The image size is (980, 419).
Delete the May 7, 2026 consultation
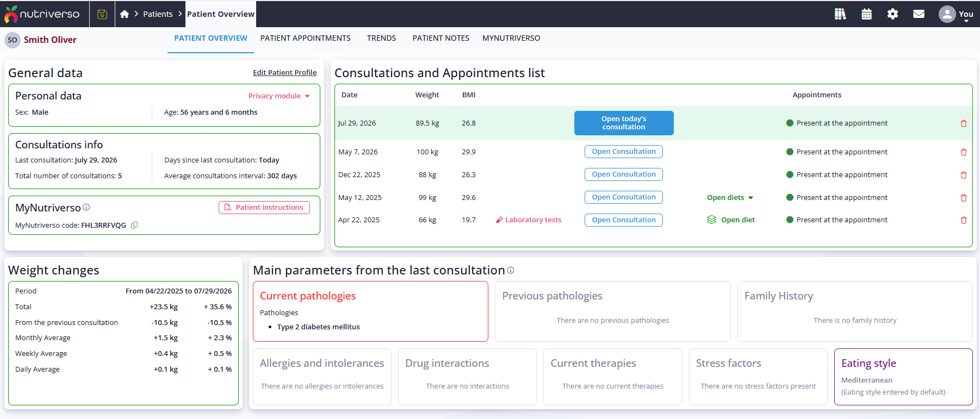(x=964, y=152)
